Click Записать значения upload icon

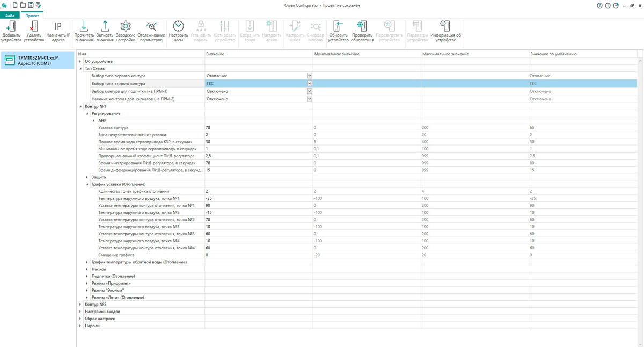105,27
